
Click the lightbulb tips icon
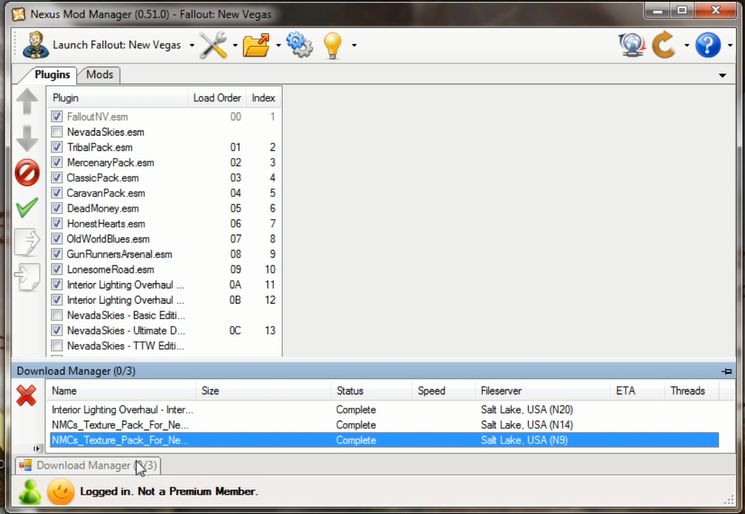pyautogui.click(x=333, y=46)
